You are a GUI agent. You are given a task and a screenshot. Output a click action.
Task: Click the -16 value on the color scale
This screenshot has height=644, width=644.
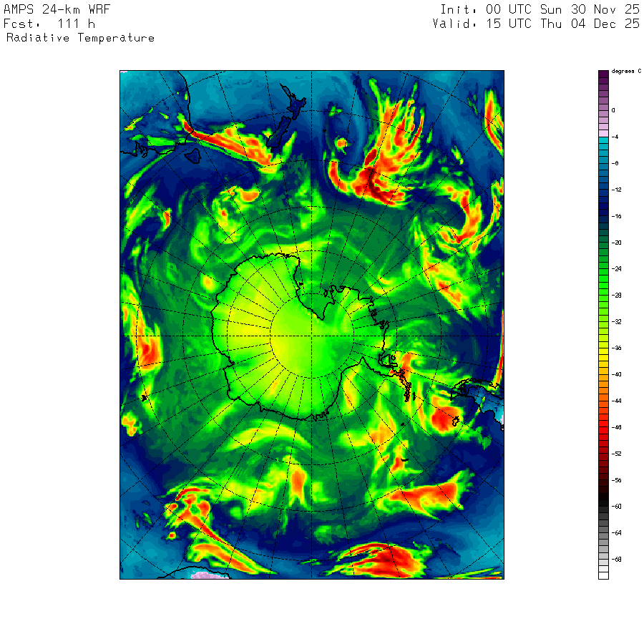617,216
